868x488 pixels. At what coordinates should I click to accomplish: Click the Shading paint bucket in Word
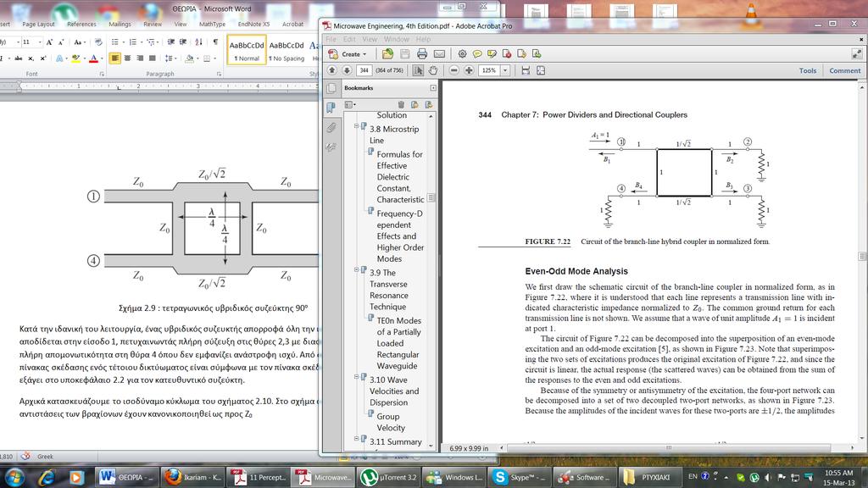(190, 58)
